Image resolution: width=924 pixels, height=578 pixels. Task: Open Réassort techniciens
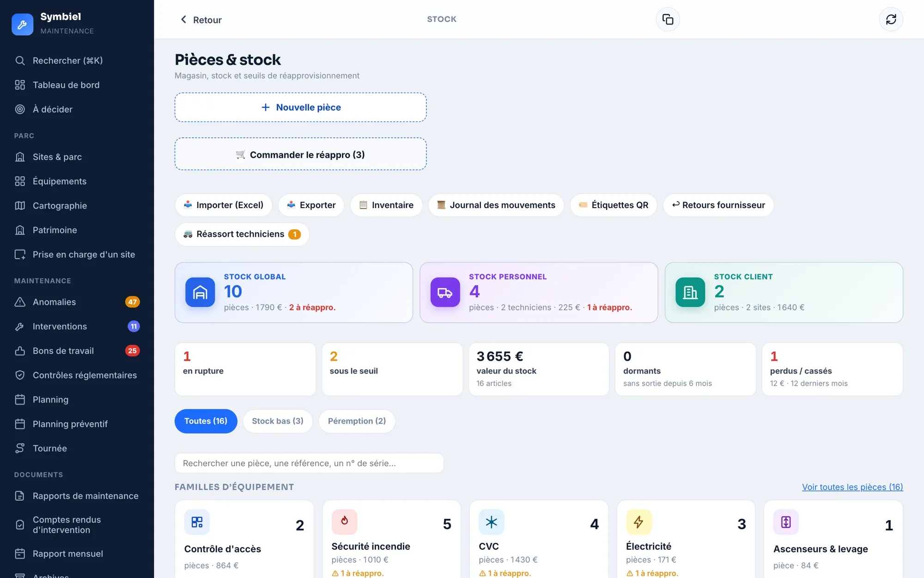pos(242,234)
